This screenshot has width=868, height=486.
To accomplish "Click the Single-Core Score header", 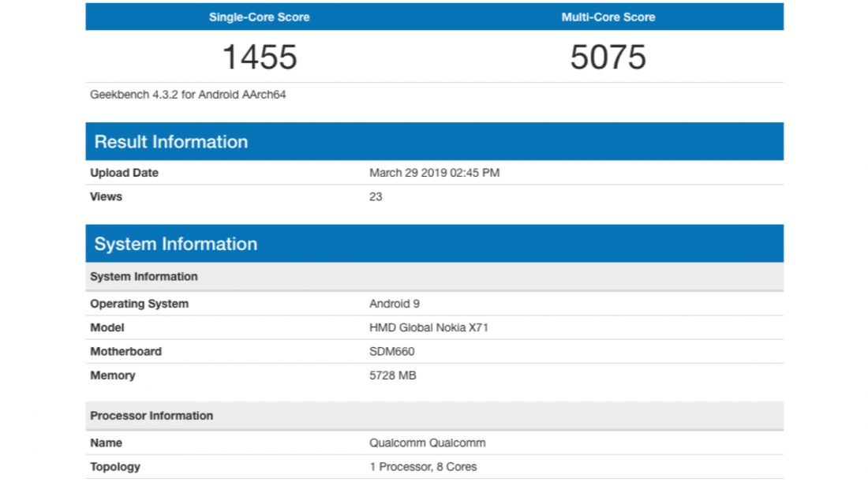I will click(x=259, y=17).
